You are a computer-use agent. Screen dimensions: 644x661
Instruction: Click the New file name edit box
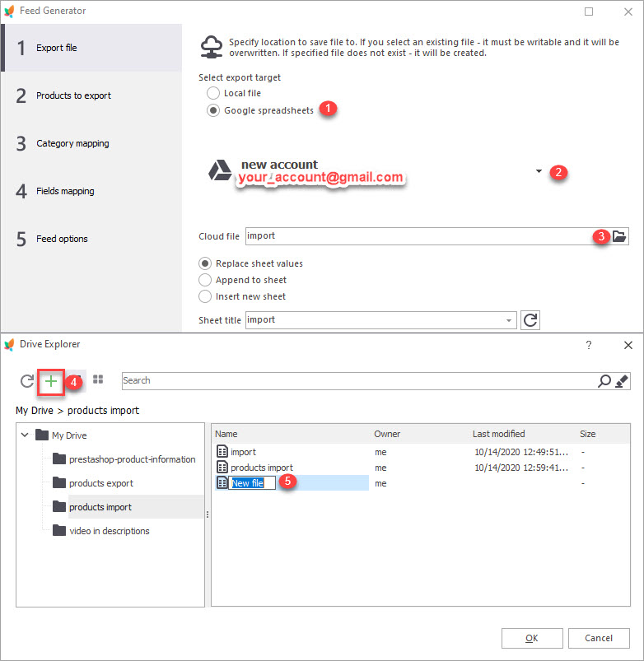[252, 483]
